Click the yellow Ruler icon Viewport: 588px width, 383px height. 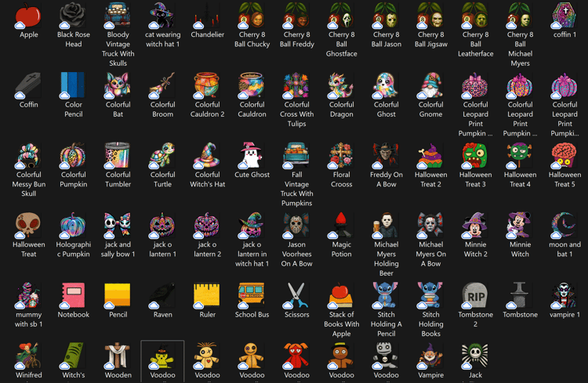pyautogui.click(x=207, y=296)
